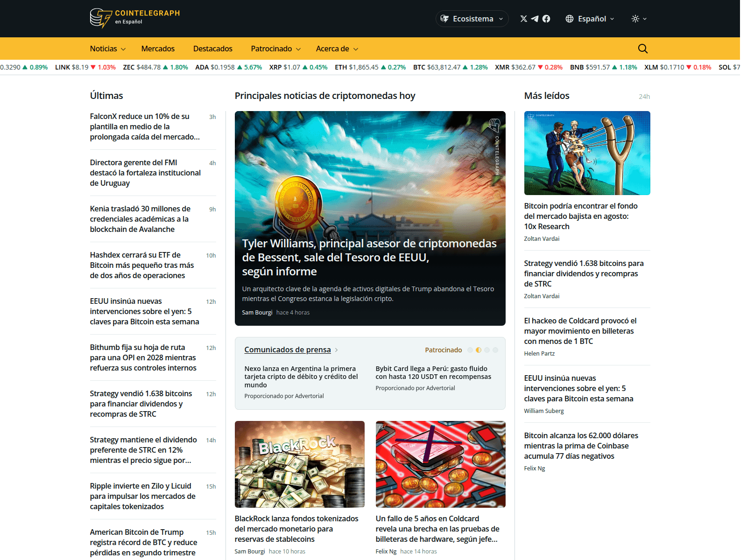Viewport: 747px width, 560px height.
Task: Open the Kenia trasladó 30 millones article
Action: point(140,219)
